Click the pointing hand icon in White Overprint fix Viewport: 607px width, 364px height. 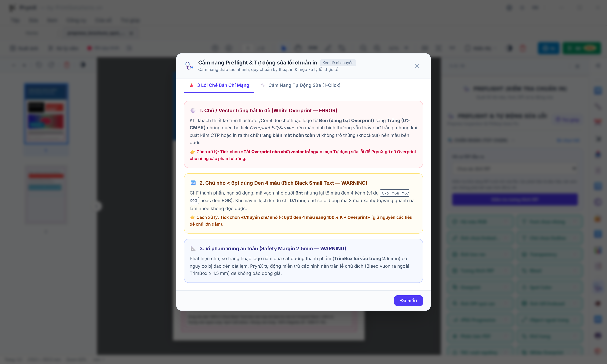[192, 152]
